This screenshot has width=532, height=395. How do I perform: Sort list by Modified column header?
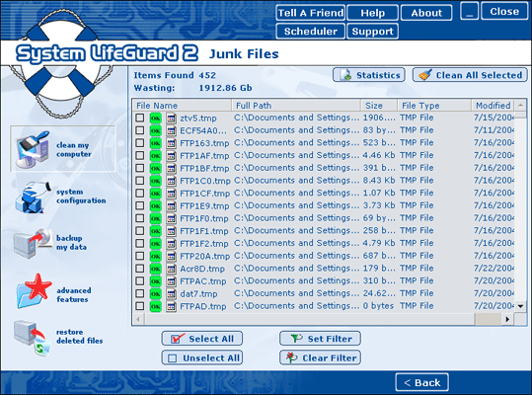click(493, 106)
